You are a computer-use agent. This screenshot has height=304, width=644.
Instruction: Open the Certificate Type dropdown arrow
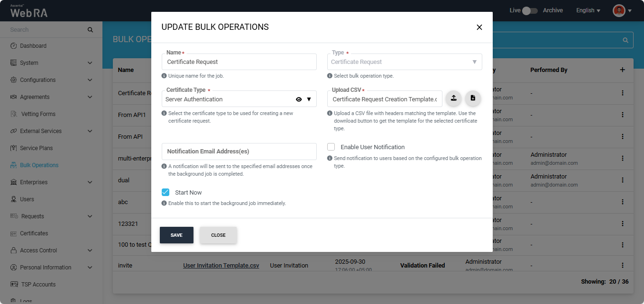tap(309, 99)
